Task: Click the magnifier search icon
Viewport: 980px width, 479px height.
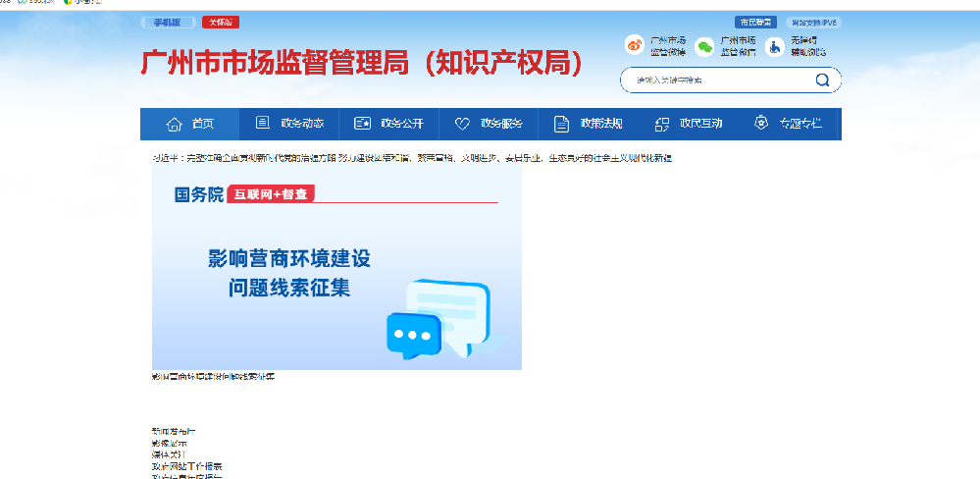Action: coord(822,80)
